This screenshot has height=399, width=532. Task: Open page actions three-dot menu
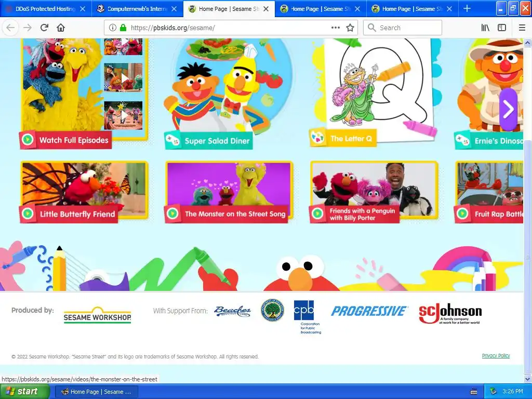[335, 28]
